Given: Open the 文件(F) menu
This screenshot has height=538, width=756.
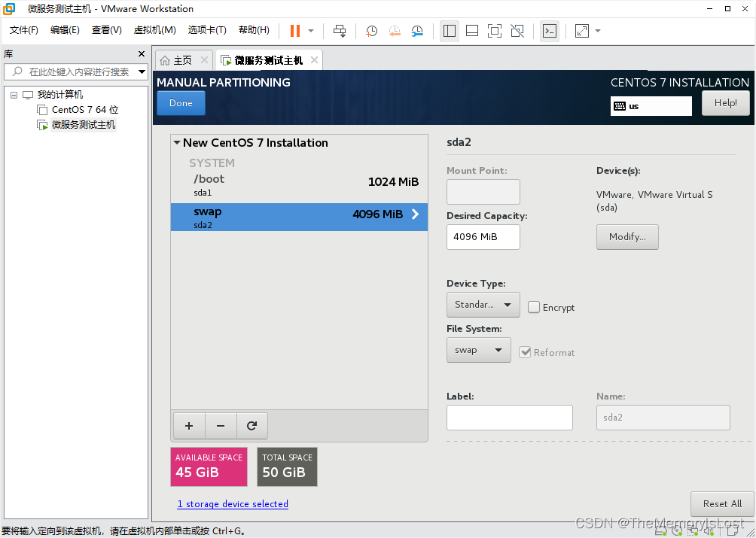Looking at the screenshot, I should tap(23, 30).
